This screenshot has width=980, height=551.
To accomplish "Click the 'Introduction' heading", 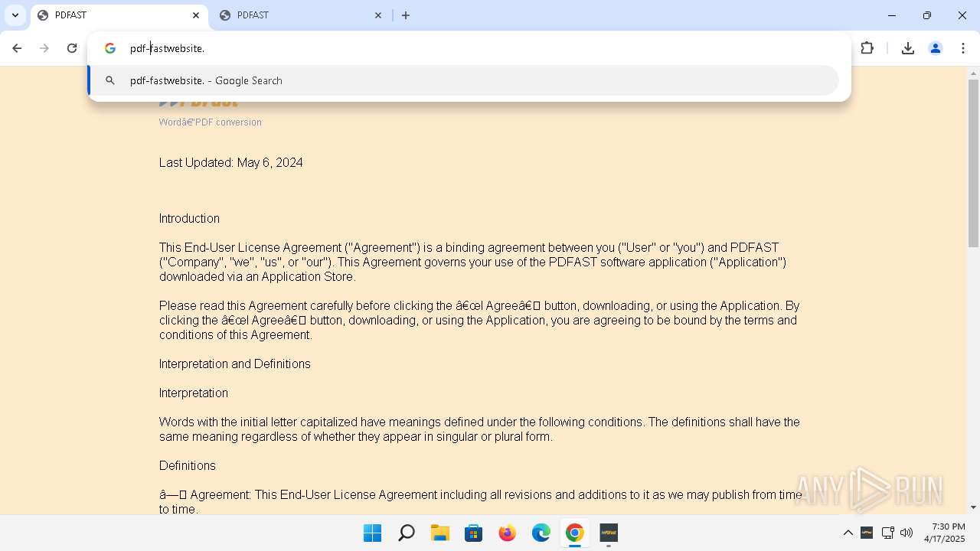I will click(x=189, y=218).
